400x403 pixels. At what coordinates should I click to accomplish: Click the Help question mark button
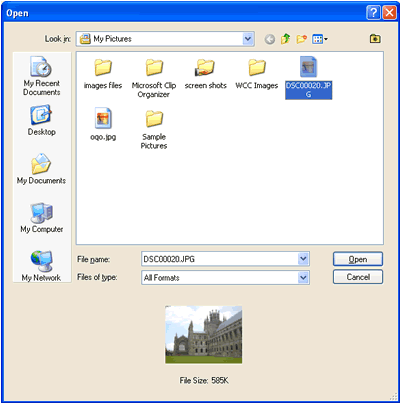click(373, 13)
